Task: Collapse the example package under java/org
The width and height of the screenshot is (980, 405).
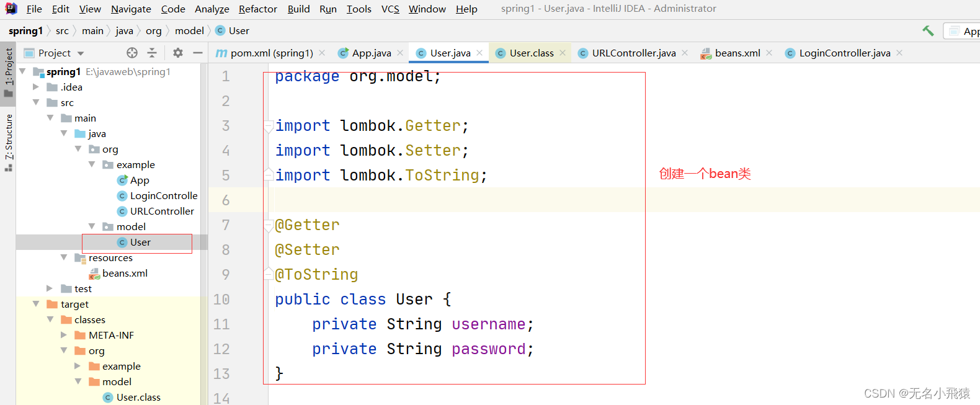Action: pyautogui.click(x=92, y=164)
